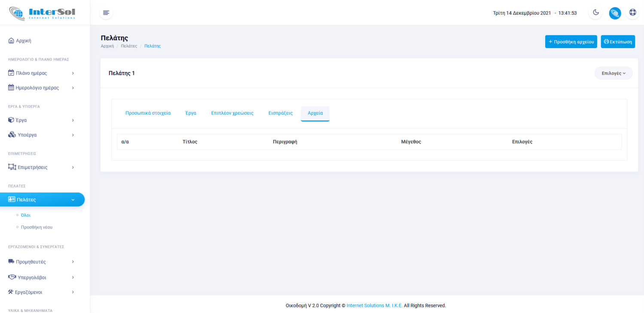This screenshot has height=313, width=644.
Task: Go to Αρχική home in sidebar
Action: [20, 41]
